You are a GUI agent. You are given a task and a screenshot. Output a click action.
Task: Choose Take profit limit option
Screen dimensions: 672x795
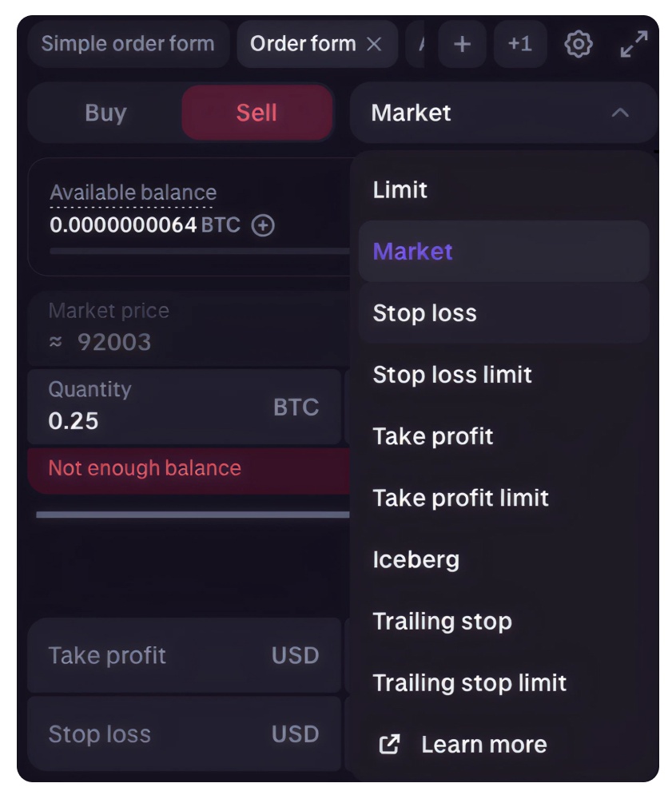pyautogui.click(x=460, y=498)
